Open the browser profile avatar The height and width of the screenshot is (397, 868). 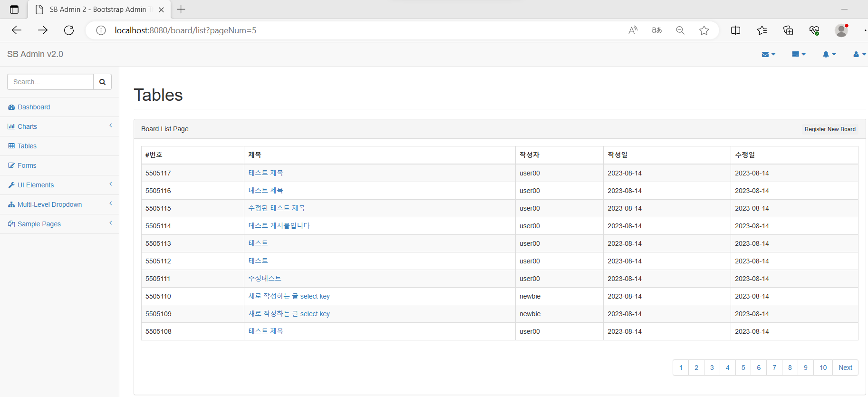pos(841,30)
